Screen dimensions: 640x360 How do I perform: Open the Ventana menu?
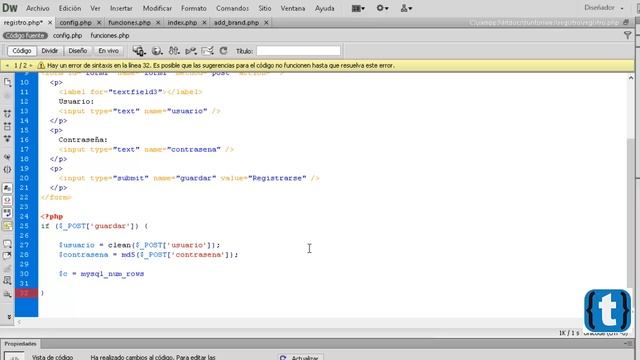pos(293,8)
